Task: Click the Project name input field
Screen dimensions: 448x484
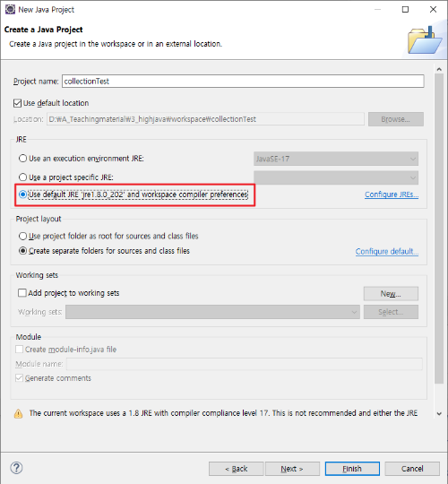Action: (243, 82)
